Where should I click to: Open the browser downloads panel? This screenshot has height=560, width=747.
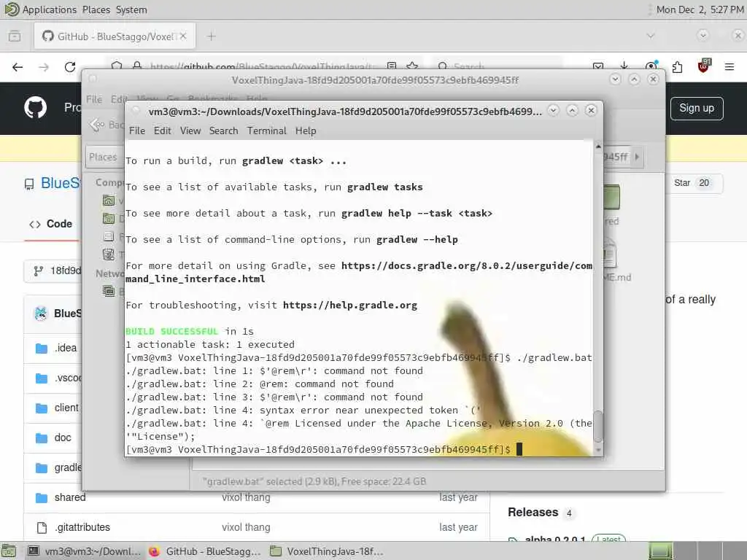pyautogui.click(x=624, y=66)
